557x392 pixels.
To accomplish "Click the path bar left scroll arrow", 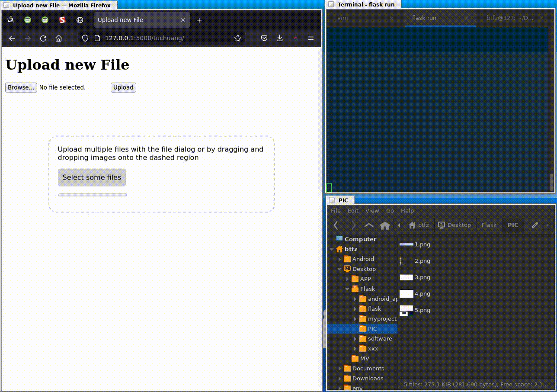I will point(399,225).
